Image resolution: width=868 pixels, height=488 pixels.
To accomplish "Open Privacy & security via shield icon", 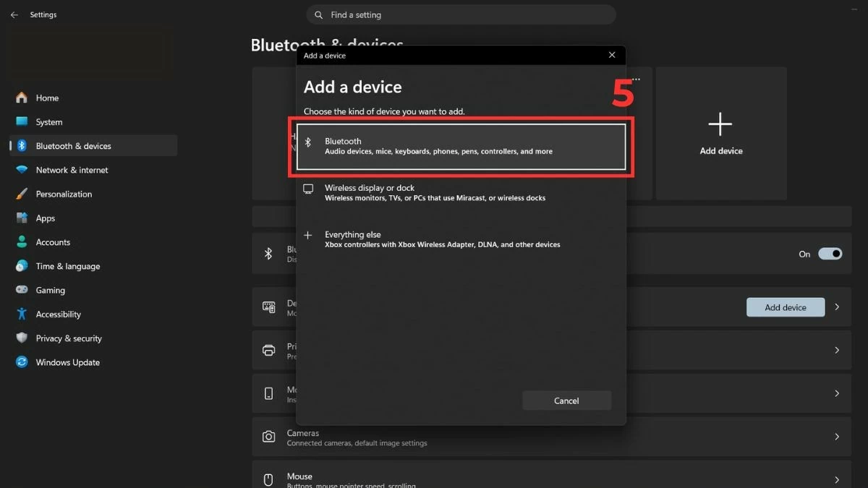I will (x=22, y=338).
